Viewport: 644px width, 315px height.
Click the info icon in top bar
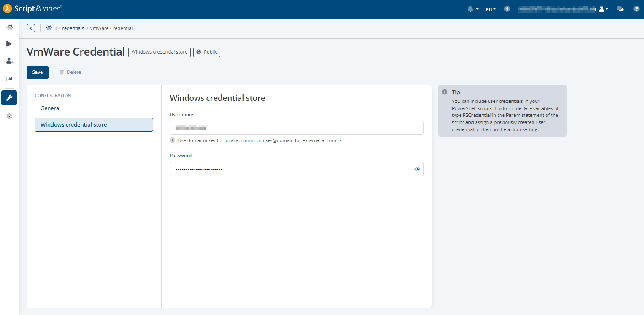click(x=507, y=9)
